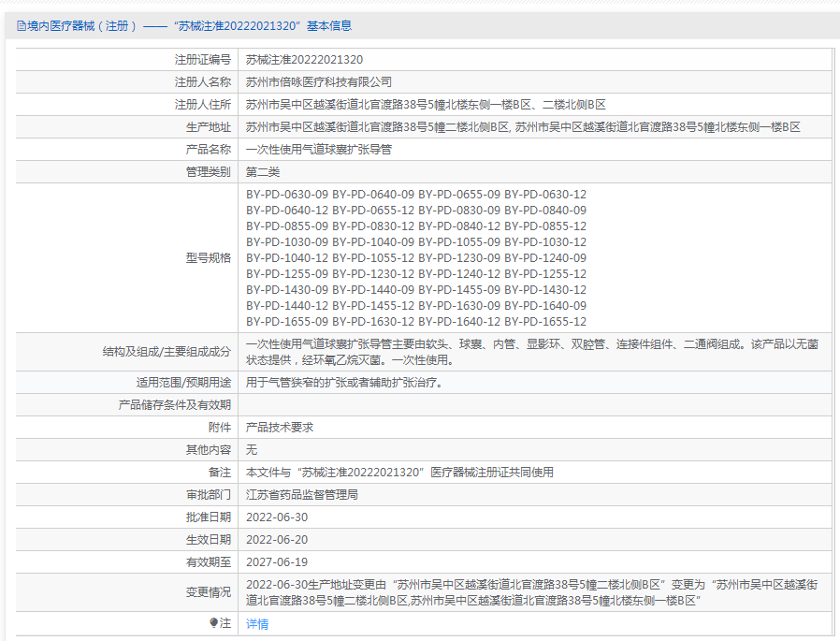This screenshot has height=641, width=840.
Task: Open the 详情 link
Action: [x=257, y=624]
